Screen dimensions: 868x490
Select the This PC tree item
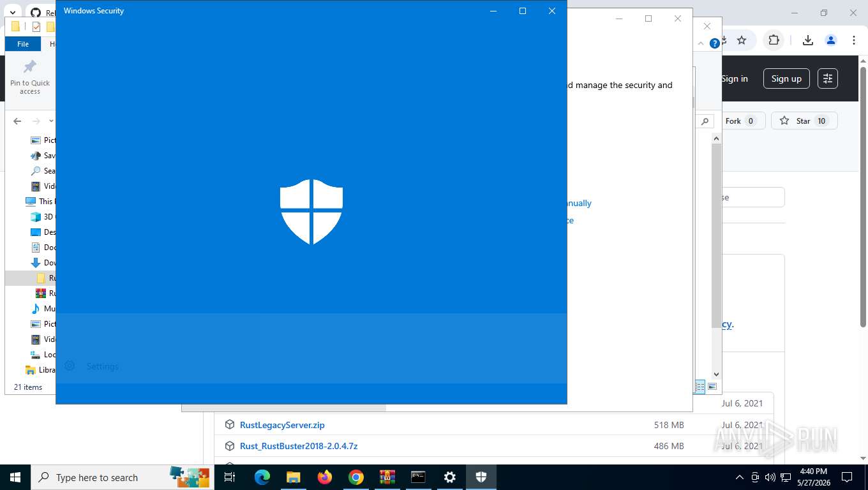40,201
